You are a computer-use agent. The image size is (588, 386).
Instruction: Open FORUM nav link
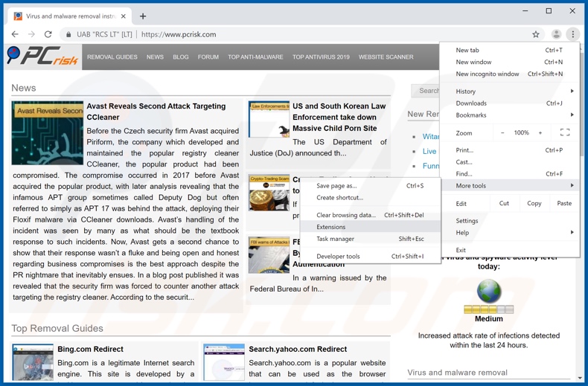pos(208,57)
